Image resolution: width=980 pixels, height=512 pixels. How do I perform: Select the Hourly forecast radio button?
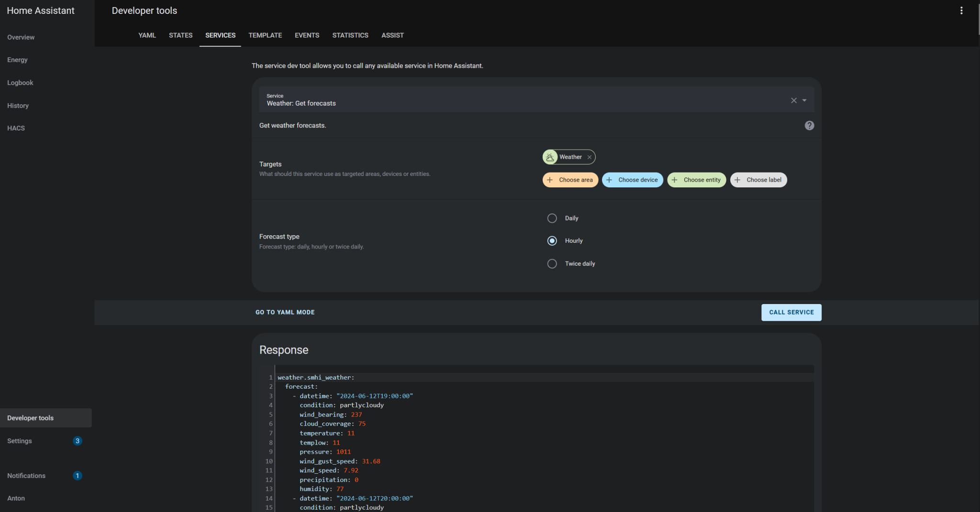point(552,241)
